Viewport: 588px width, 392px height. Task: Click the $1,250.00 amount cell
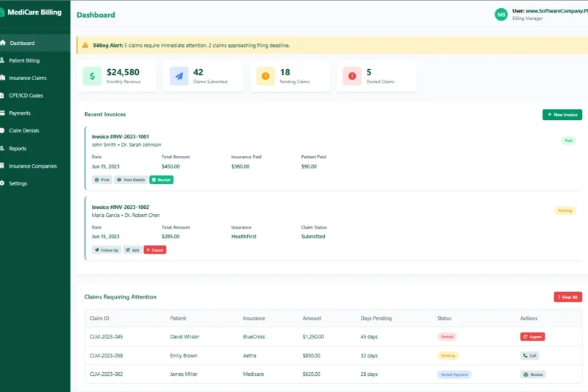click(x=313, y=337)
